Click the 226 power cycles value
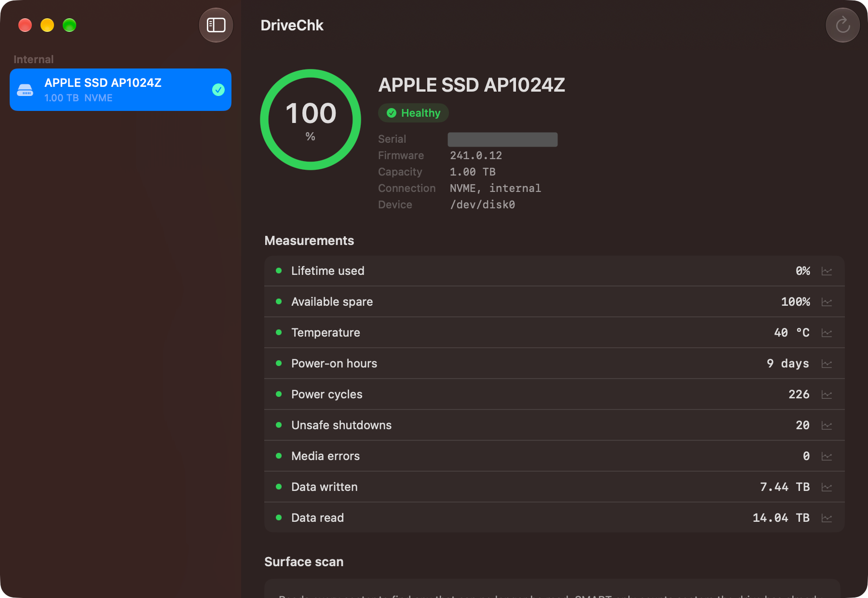 coord(799,394)
